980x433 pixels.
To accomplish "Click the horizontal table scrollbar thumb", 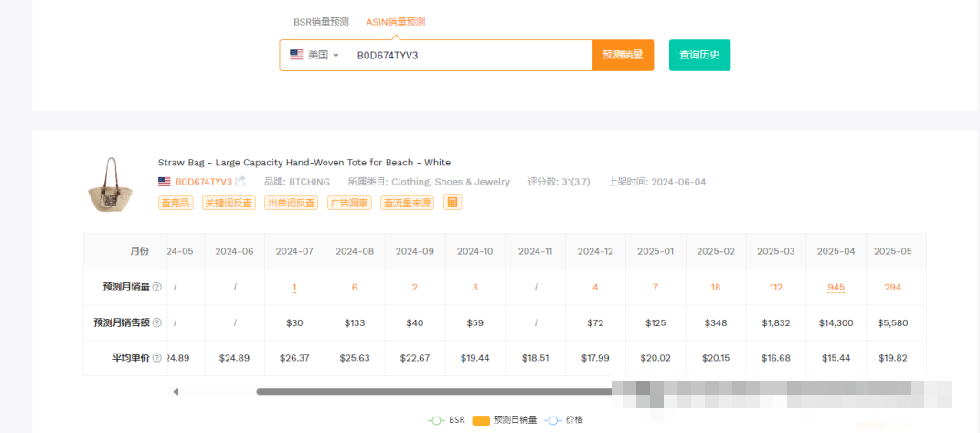I will point(434,392).
